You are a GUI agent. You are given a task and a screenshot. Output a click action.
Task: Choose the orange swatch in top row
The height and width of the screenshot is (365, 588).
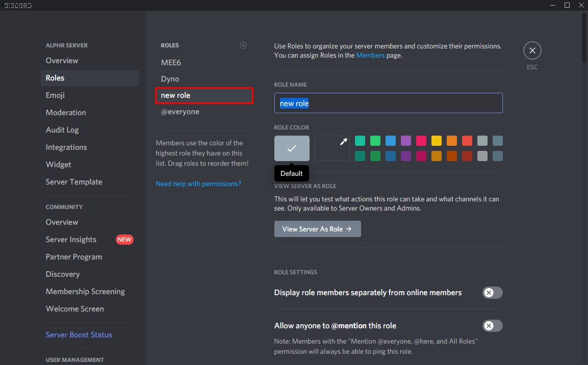coord(452,141)
